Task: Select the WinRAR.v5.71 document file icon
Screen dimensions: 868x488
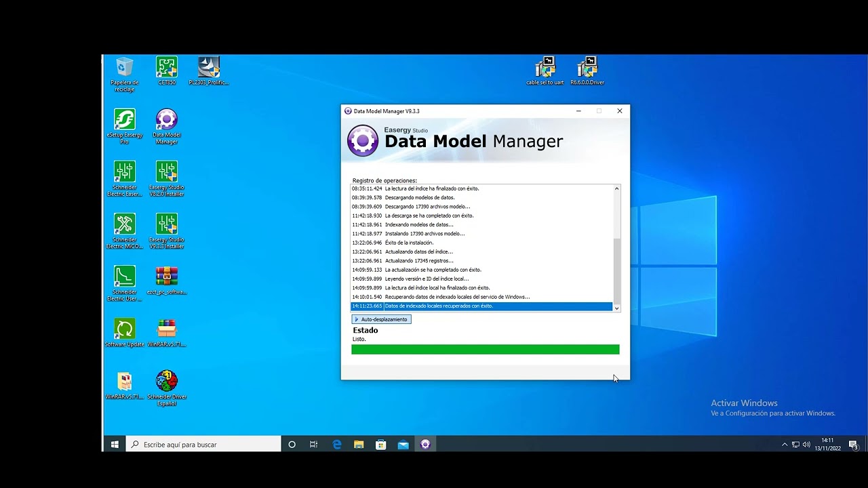Action: [x=125, y=384]
